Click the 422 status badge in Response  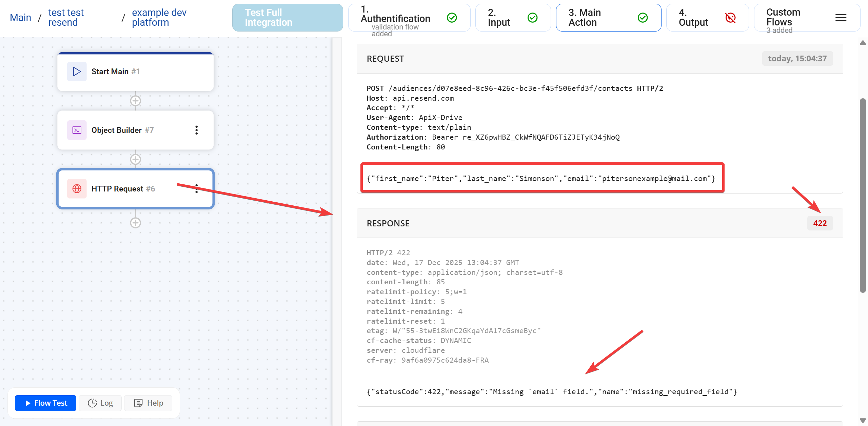pos(820,223)
